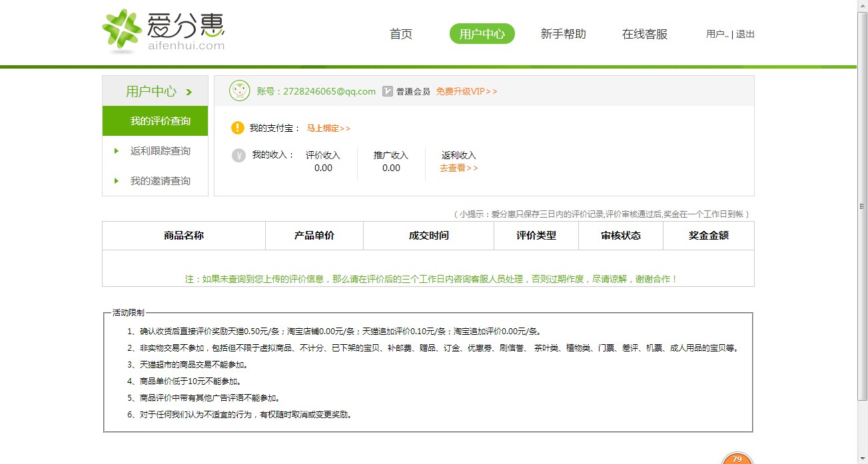Select 我的评价查询 in the sidebar
The image size is (868, 464).
tap(155, 121)
